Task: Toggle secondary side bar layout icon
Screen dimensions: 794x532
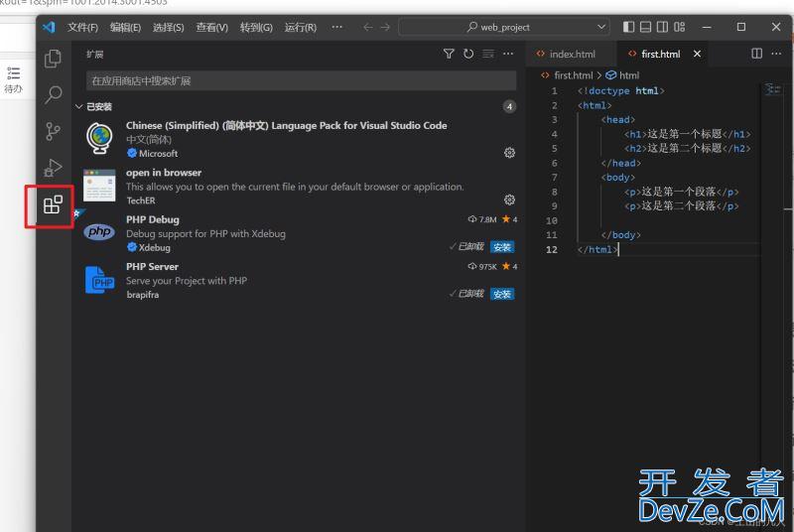Action: click(662, 27)
